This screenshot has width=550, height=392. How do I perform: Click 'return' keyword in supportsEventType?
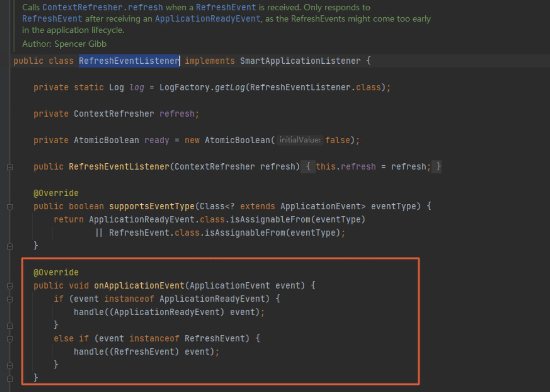click(69, 220)
